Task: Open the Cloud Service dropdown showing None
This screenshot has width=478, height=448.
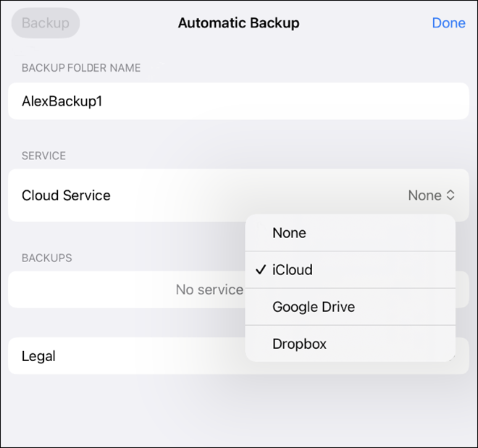Action: click(431, 195)
